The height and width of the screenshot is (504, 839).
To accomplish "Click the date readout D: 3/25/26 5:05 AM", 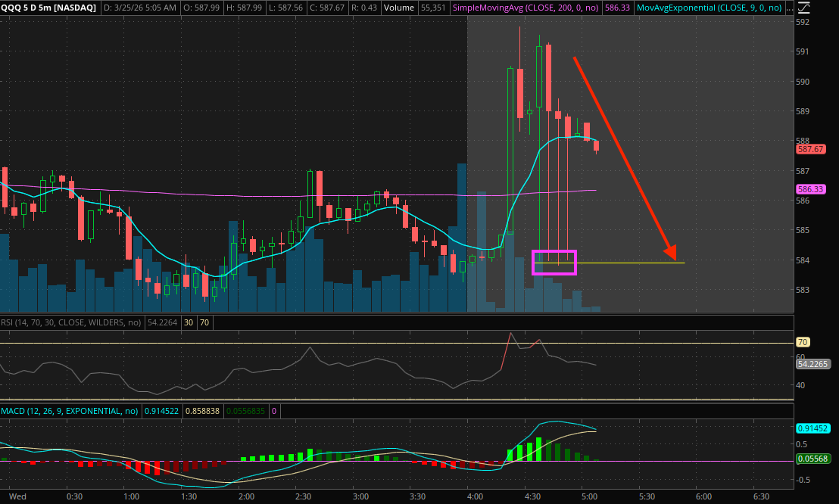I will point(139,8).
